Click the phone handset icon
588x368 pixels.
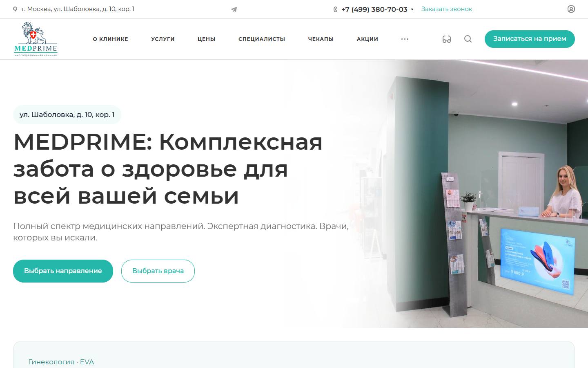click(x=335, y=9)
